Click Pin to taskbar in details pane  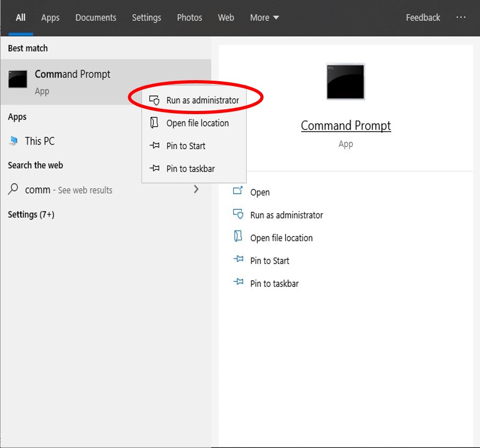[x=274, y=283]
